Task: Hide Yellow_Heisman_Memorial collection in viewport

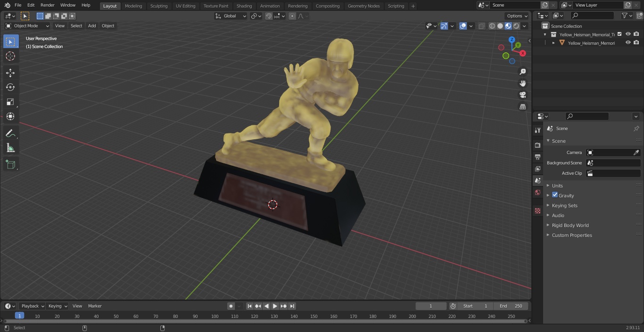Action: pos(628,34)
